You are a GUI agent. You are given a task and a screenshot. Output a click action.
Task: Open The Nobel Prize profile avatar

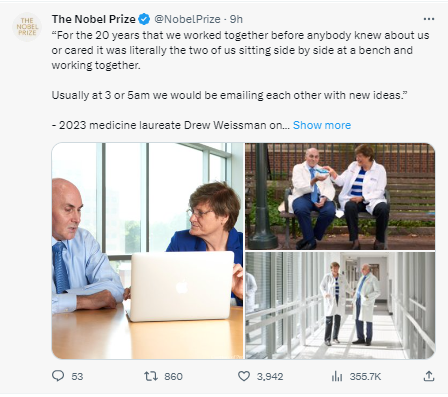(x=27, y=27)
